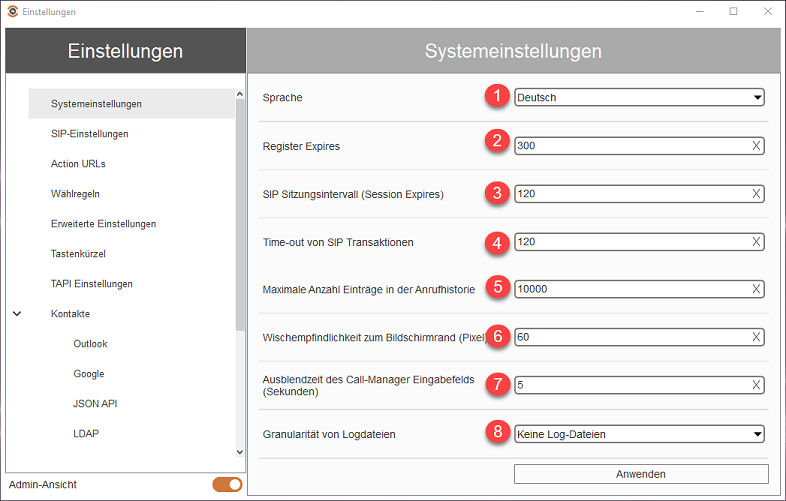Open the Granularität von Logdateien dropdown
Viewport: 786px width, 501px height.
pyautogui.click(x=639, y=434)
